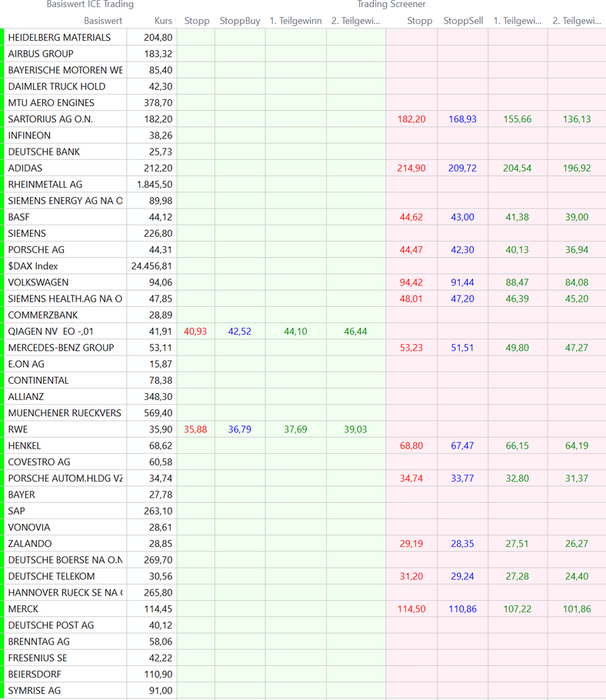Click the Basiswert column header
Viewport: 606px width, 700px height.
(x=102, y=21)
